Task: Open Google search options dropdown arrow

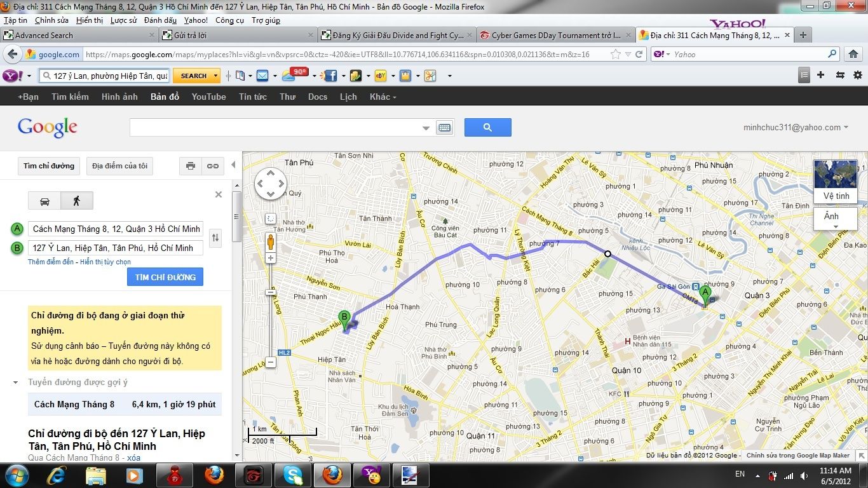Action: click(426, 128)
